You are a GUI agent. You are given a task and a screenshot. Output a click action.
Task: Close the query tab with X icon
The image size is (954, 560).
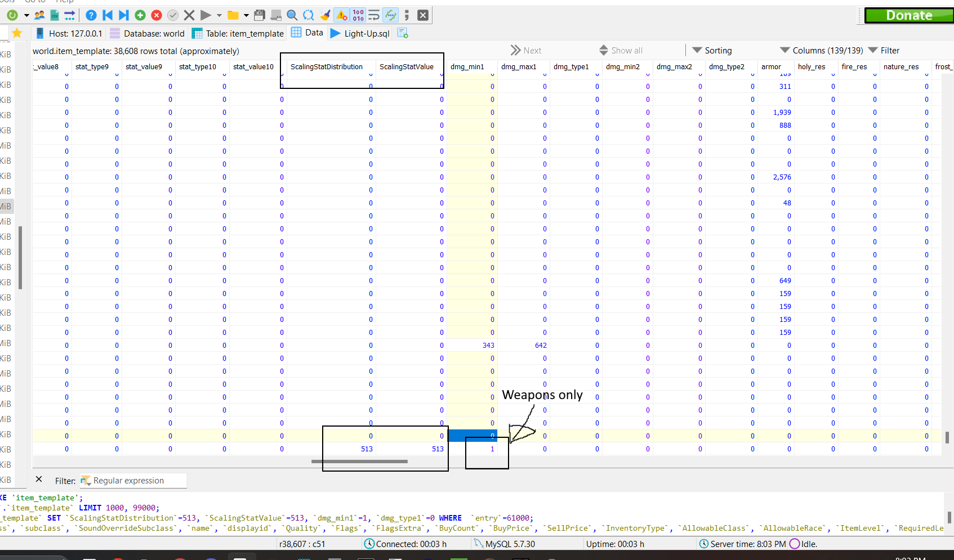[x=423, y=15]
